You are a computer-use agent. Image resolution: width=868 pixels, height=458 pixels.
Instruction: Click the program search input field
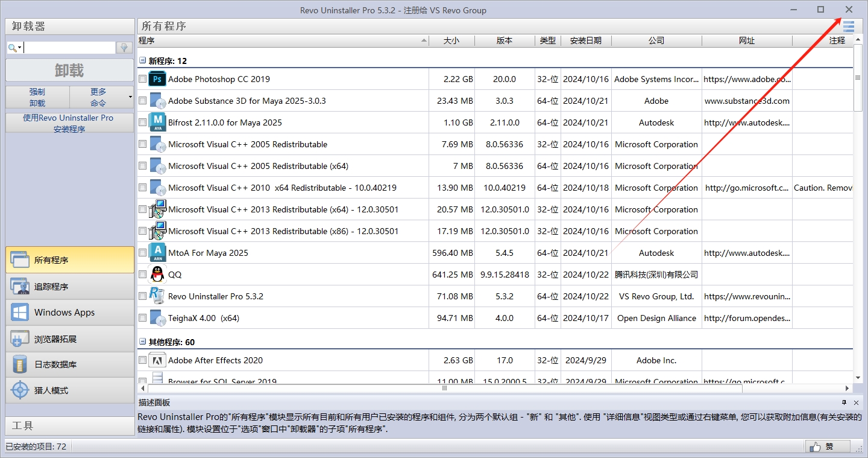click(69, 48)
